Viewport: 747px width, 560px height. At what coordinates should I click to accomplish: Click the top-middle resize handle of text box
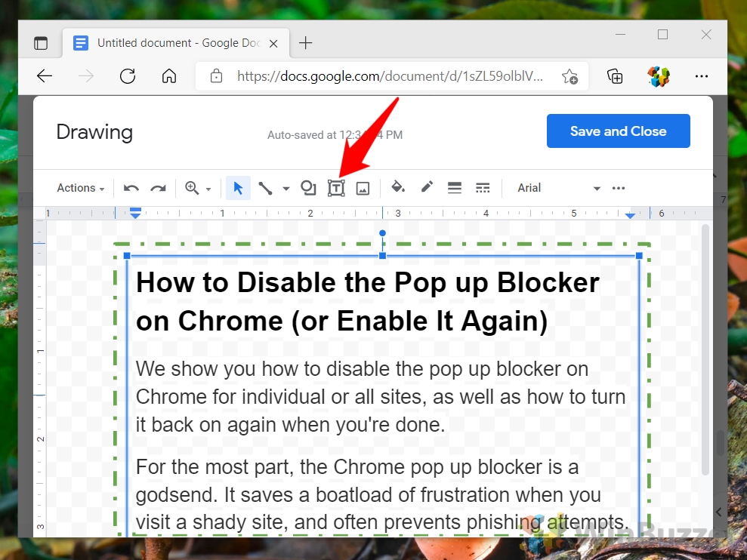click(x=382, y=256)
